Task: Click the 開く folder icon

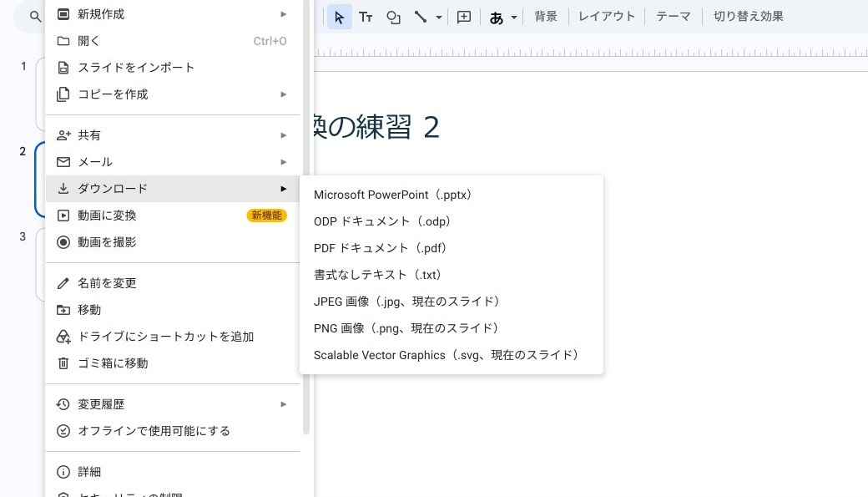Action: coord(63,41)
